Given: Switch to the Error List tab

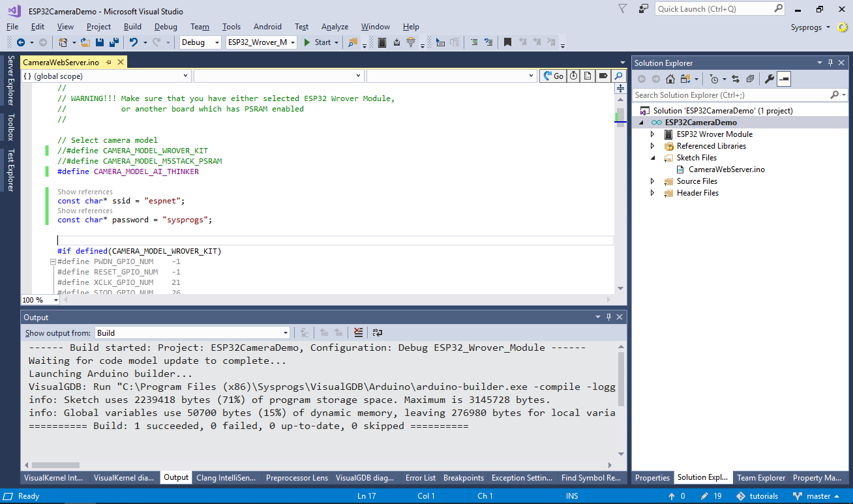Looking at the screenshot, I should point(420,478).
